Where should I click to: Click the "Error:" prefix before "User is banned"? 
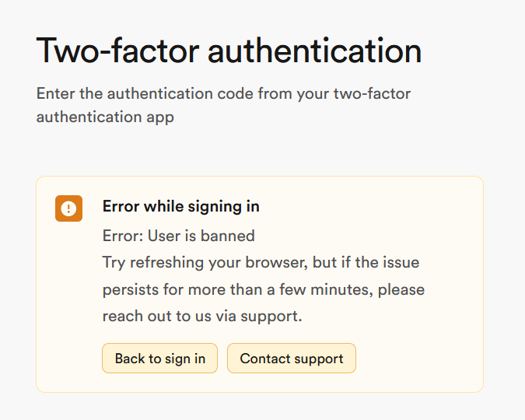(123, 235)
